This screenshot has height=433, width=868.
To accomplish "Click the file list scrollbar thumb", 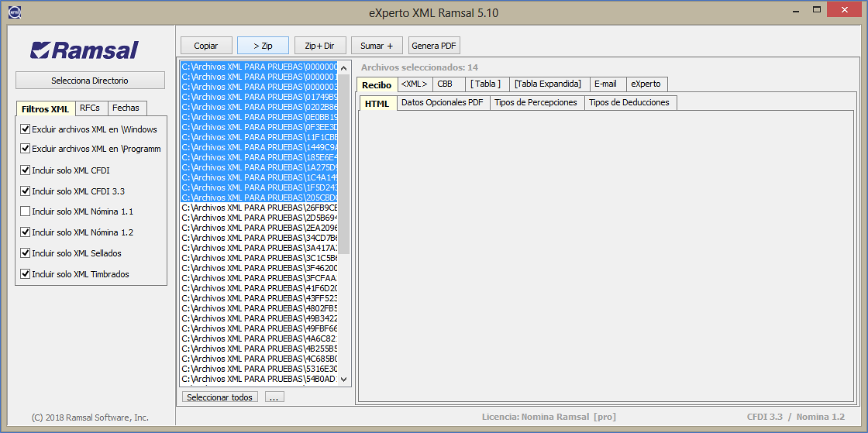I will coord(344,163).
